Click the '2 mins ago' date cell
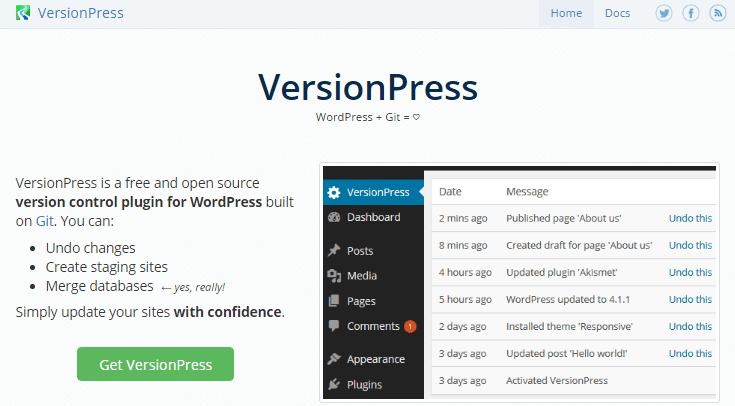Screen dimensions: 735x406 coord(463,218)
